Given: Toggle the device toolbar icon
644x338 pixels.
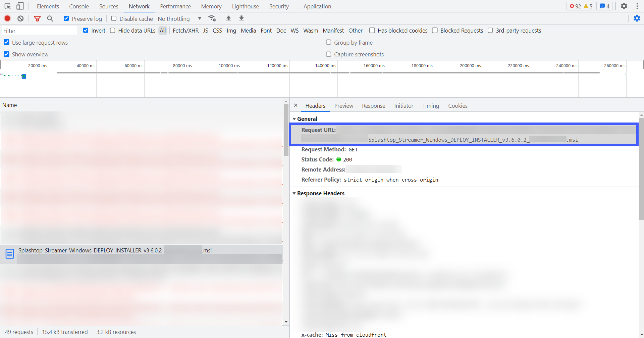Looking at the screenshot, I should pyautogui.click(x=20, y=6).
